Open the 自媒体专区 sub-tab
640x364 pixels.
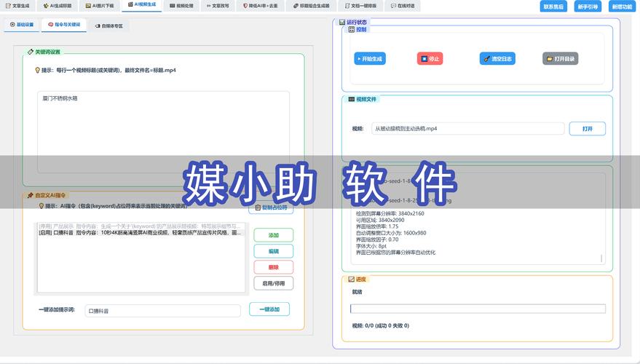tap(109, 25)
